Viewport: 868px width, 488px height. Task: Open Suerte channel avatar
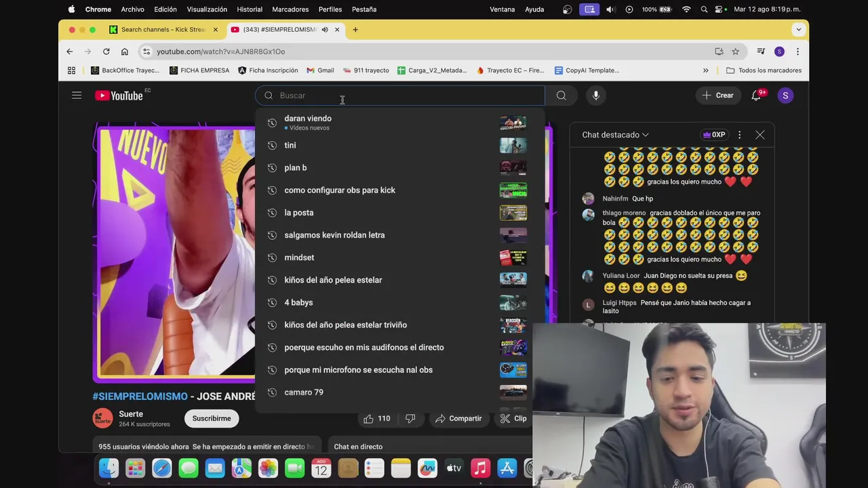103,418
